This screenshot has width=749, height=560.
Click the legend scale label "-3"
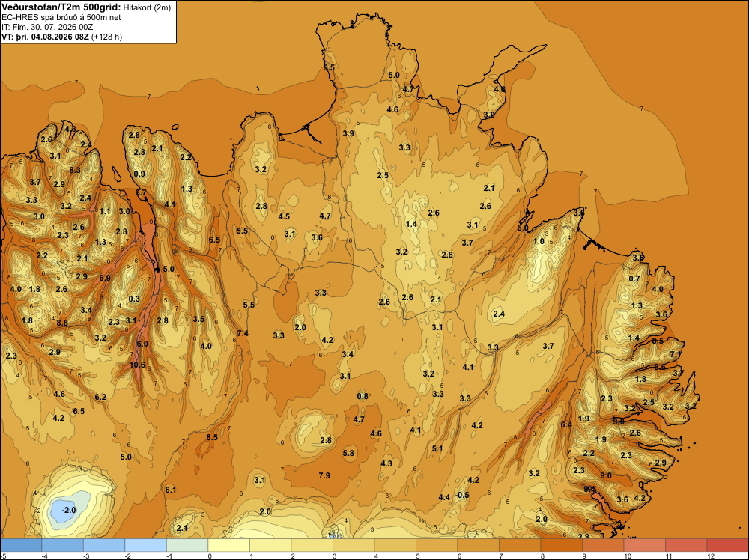[x=86, y=556]
